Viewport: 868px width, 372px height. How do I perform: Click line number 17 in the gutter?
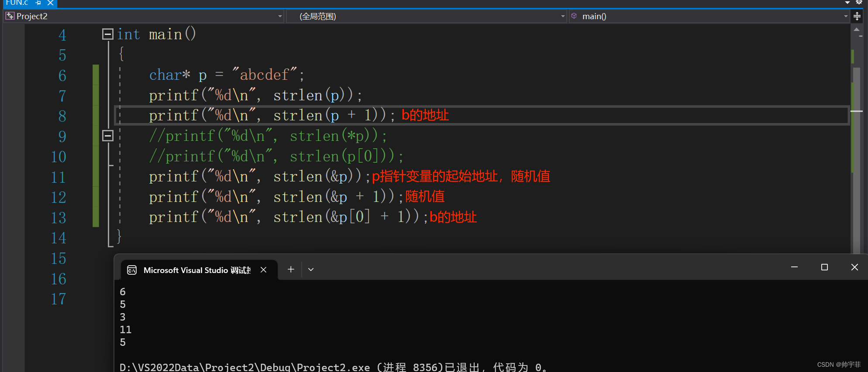point(59,299)
